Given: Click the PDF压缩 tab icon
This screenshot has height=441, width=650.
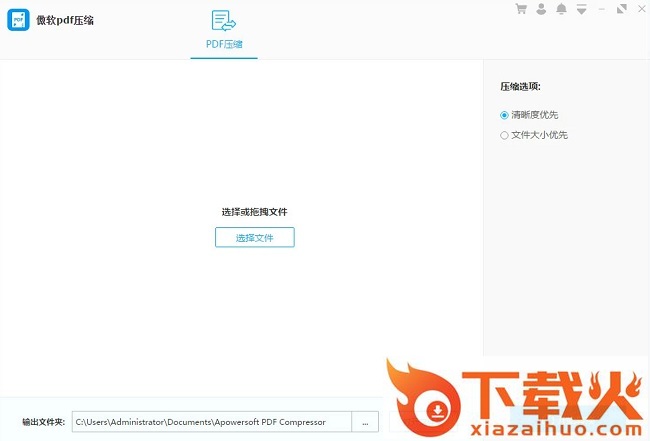Looking at the screenshot, I should [x=224, y=22].
